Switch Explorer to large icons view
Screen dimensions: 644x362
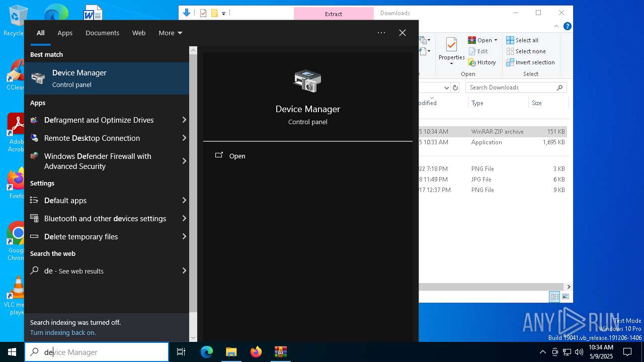566,297
